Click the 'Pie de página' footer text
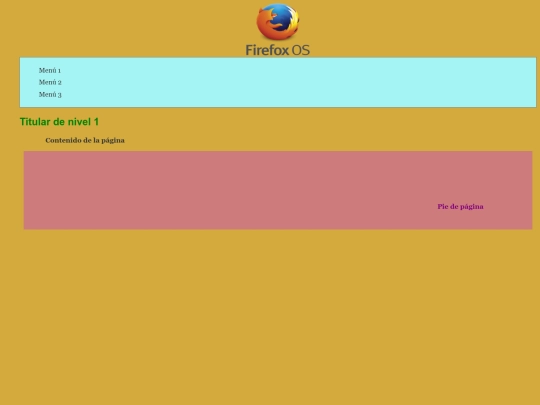 460,207
